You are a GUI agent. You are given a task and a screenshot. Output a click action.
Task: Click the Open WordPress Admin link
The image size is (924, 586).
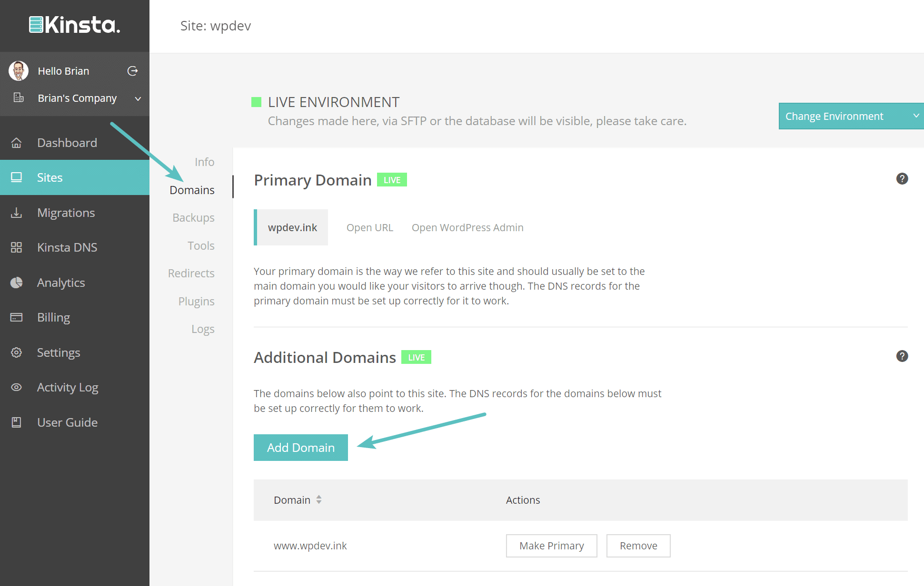pyautogui.click(x=467, y=228)
